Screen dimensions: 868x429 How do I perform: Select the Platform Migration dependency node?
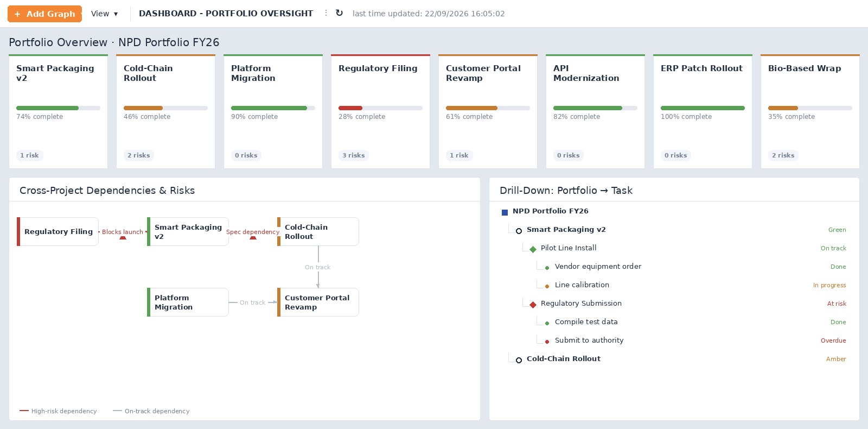coord(188,302)
